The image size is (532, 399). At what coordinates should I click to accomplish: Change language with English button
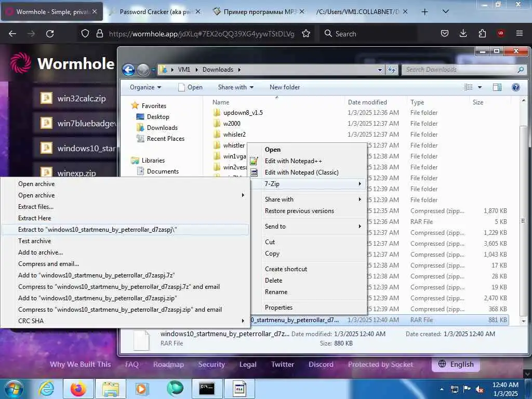(x=456, y=364)
